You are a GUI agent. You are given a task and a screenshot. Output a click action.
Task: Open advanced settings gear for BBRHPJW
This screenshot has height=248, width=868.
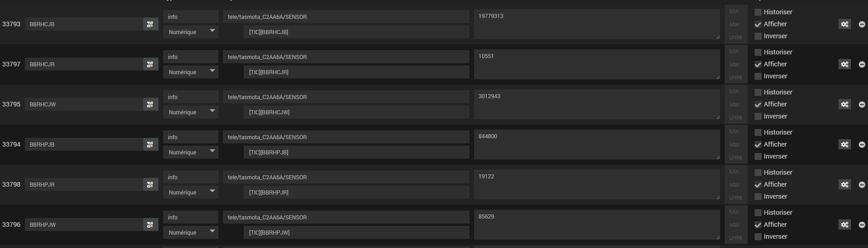coord(845,224)
